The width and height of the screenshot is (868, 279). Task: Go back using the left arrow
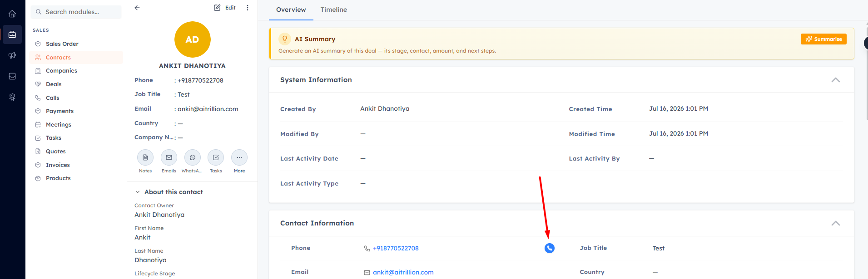[137, 8]
